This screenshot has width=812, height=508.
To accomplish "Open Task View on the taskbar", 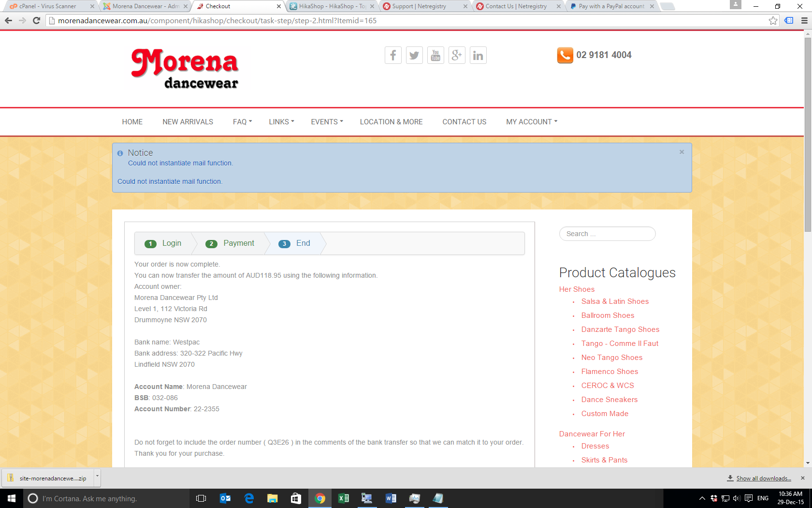I will coord(201,498).
